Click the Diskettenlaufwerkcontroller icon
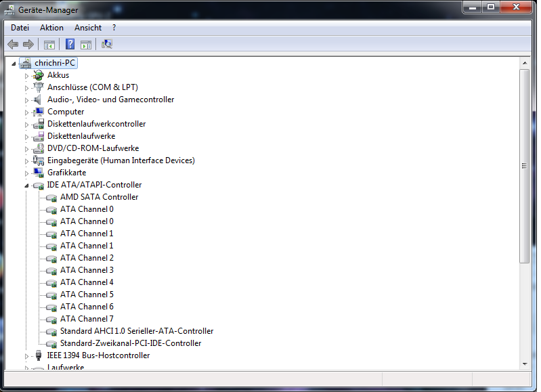This screenshot has width=541, height=392. [39, 124]
